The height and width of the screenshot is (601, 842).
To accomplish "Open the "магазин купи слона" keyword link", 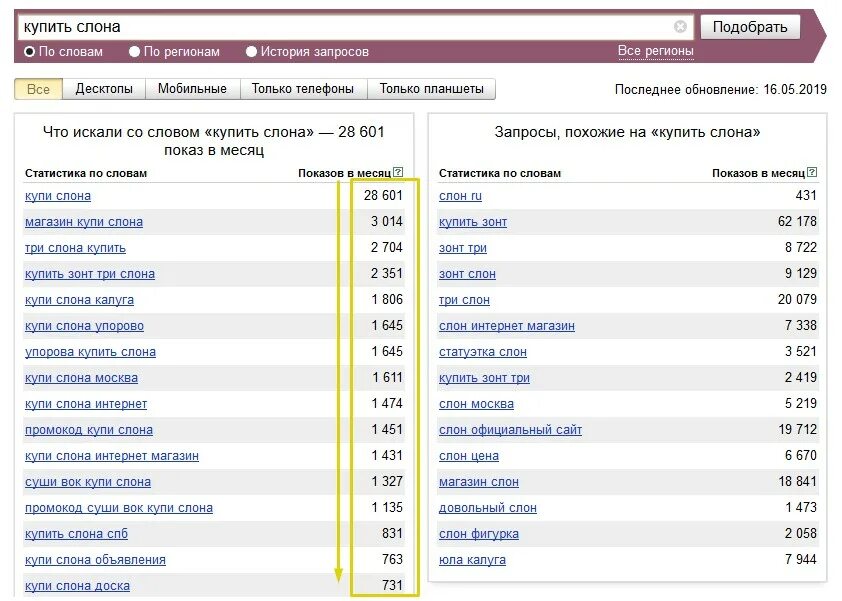I will click(x=84, y=222).
